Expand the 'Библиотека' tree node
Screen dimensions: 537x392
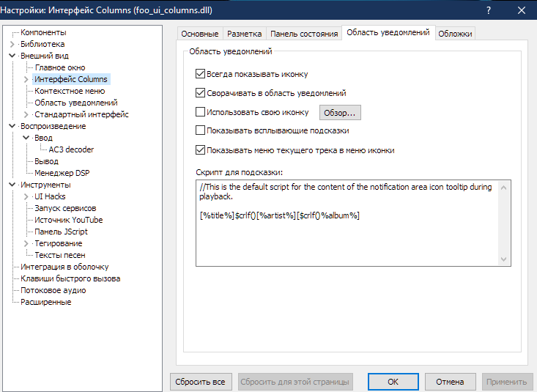pos(12,44)
